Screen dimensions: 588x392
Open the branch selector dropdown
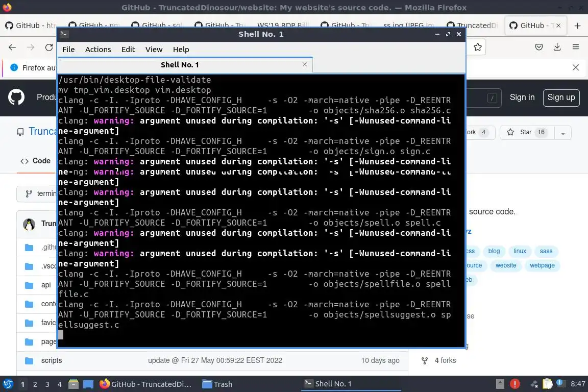coord(37,193)
